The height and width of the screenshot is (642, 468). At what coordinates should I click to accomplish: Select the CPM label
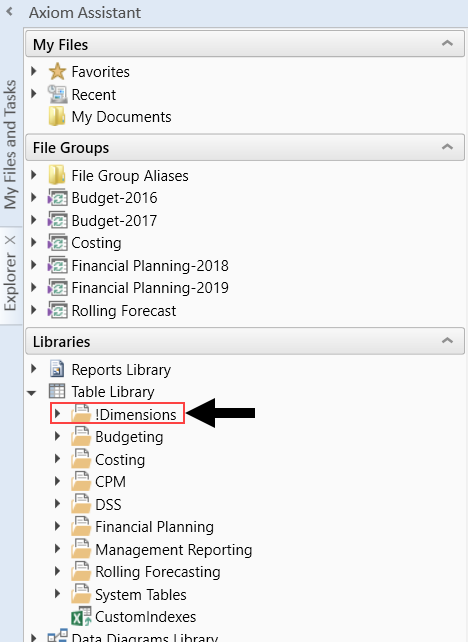pyautogui.click(x=110, y=482)
